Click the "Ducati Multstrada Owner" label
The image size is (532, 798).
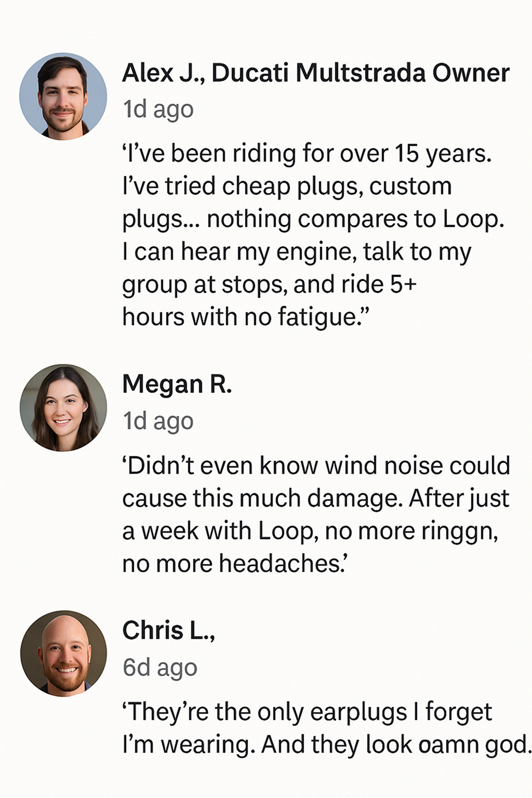coord(360,73)
